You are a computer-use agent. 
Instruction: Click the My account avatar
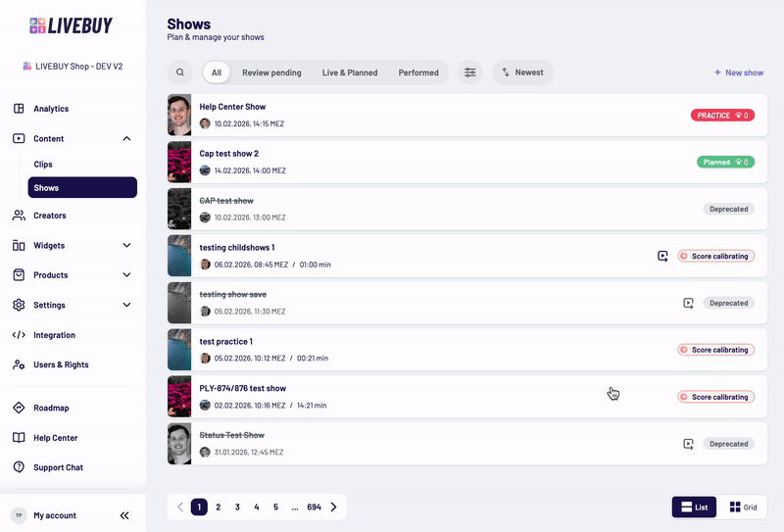click(x=19, y=515)
